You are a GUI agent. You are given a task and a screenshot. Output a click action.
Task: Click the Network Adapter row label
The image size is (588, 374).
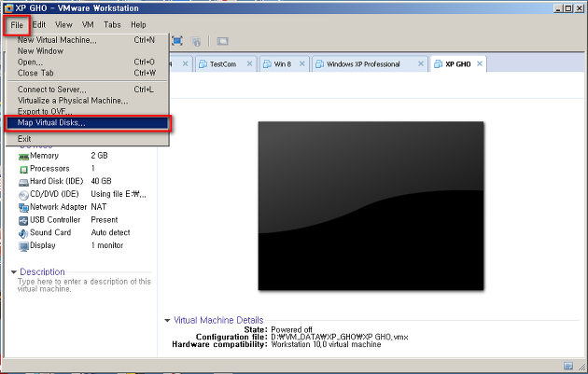(x=58, y=207)
